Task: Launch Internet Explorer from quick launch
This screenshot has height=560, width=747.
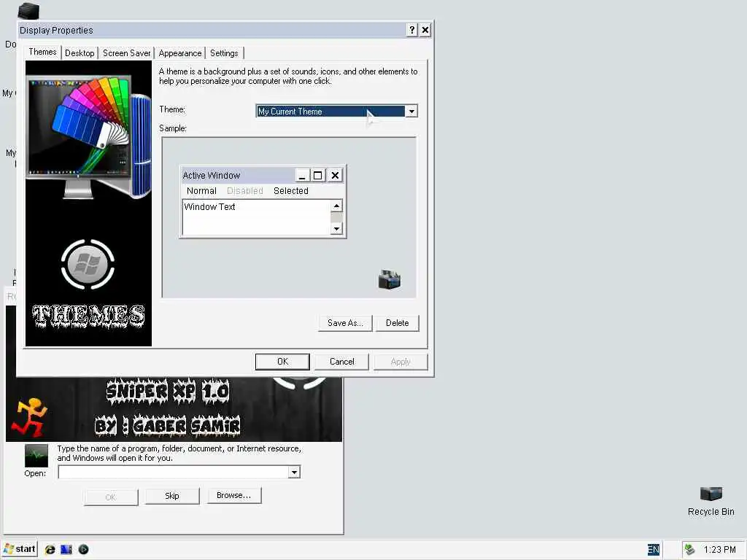Action: coord(50,550)
